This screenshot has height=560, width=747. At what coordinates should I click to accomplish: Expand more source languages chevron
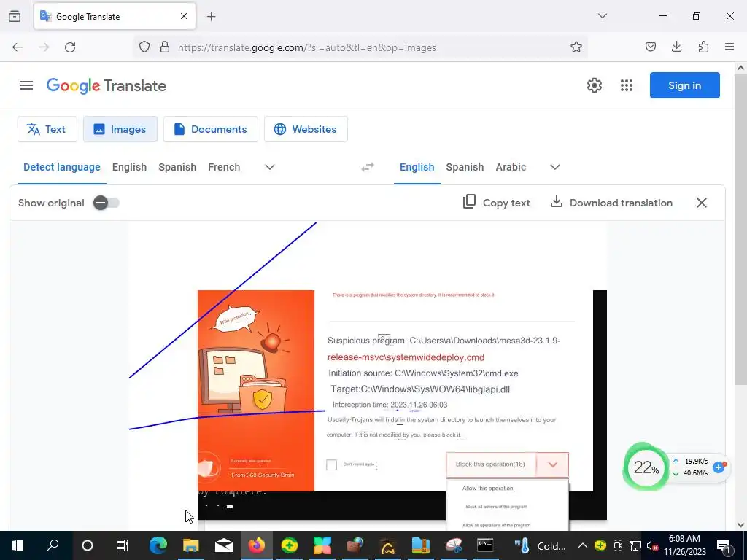click(x=270, y=167)
